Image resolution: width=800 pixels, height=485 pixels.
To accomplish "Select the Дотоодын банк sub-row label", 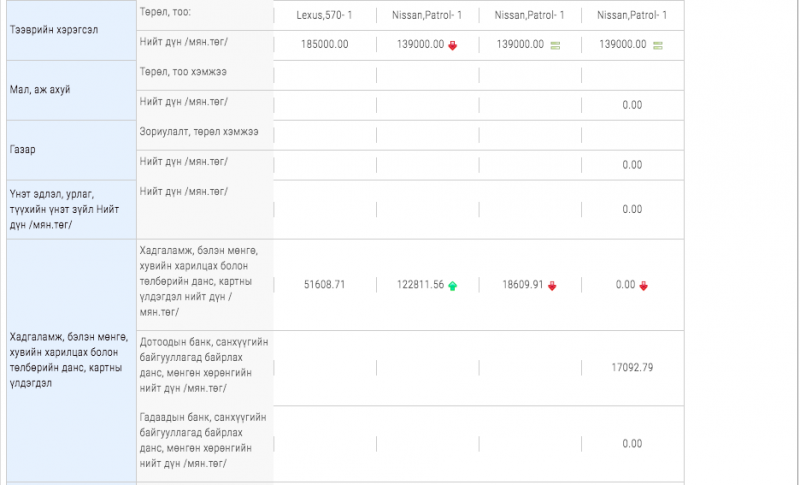I will click(x=202, y=368).
